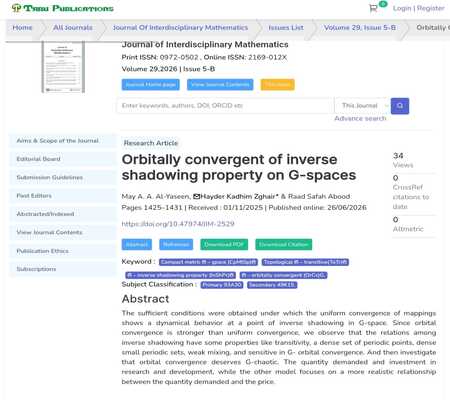This screenshot has height=400, width=450.
Task: Open the journal cover thumbnail
Action: (63, 67)
